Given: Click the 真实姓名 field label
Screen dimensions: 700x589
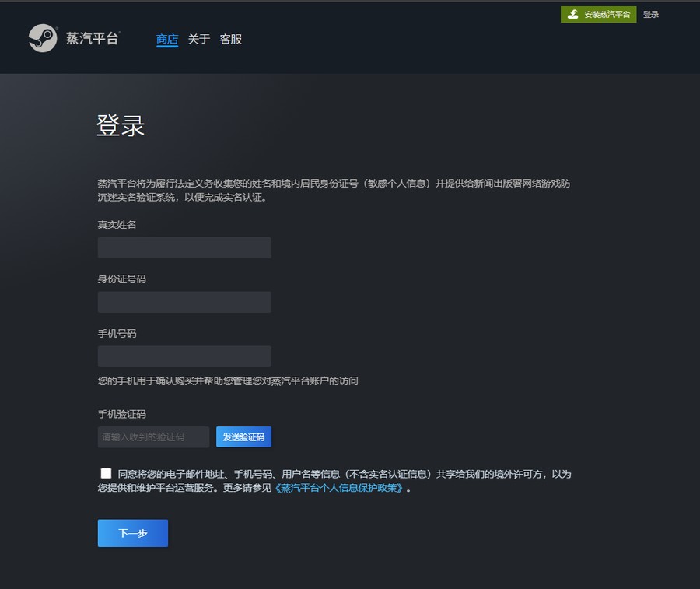Looking at the screenshot, I should 117,225.
